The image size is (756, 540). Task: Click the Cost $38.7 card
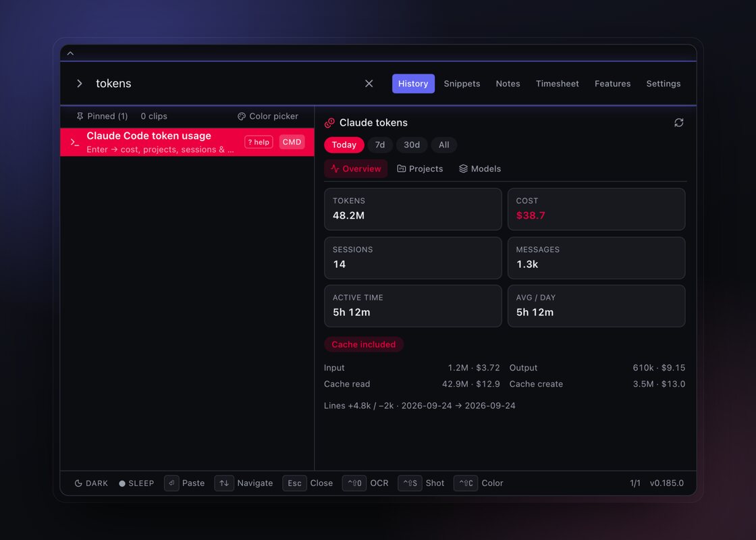[x=597, y=209]
